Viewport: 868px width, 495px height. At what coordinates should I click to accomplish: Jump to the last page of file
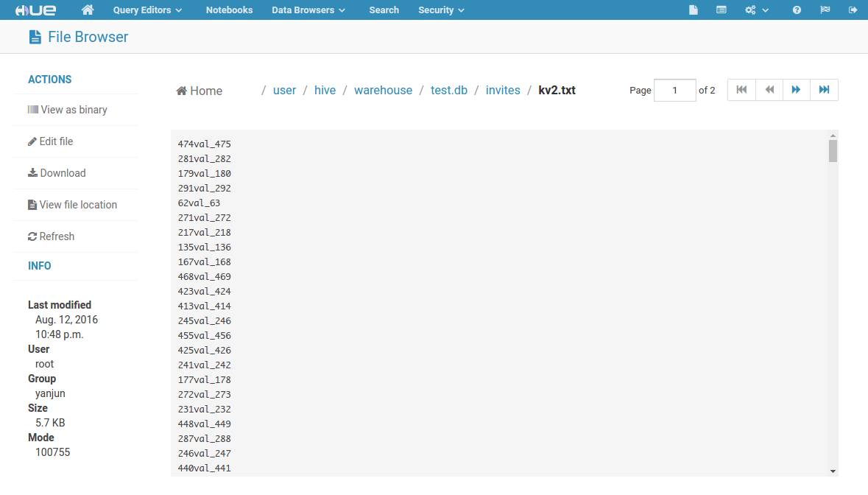tap(824, 90)
